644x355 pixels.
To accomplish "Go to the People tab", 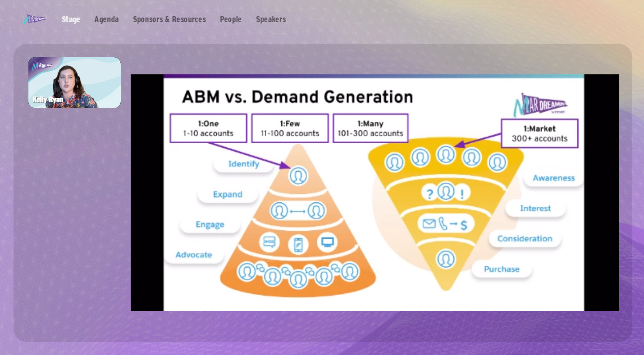I will pos(231,19).
